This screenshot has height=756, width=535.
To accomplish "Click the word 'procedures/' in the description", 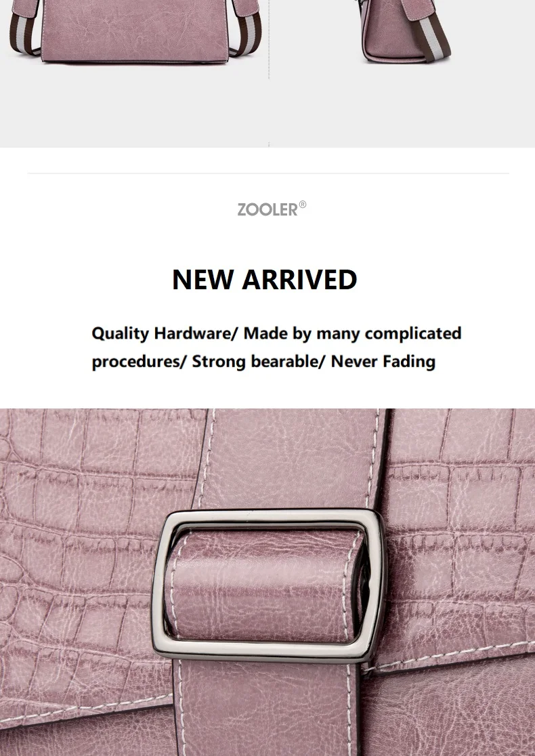I will 139,362.
